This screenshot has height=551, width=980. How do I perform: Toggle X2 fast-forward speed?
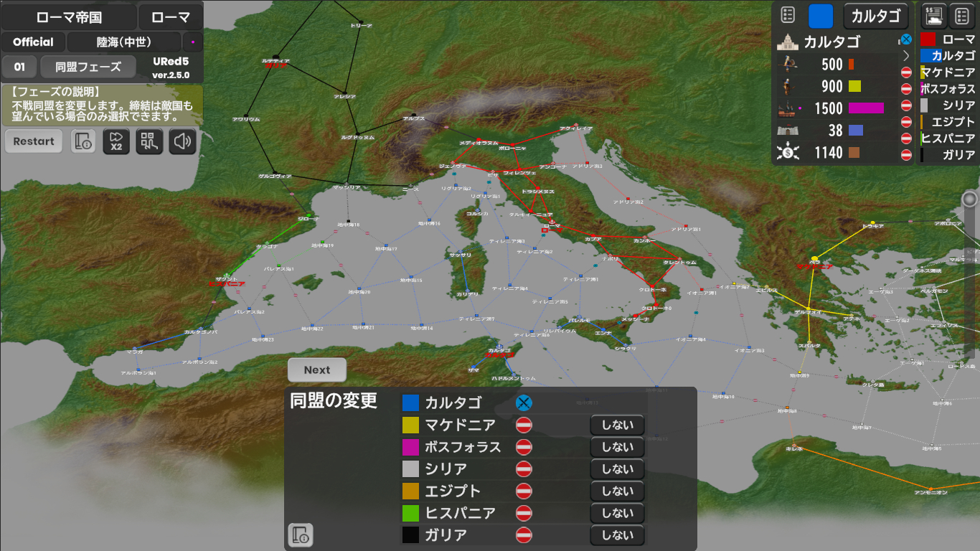click(x=116, y=141)
